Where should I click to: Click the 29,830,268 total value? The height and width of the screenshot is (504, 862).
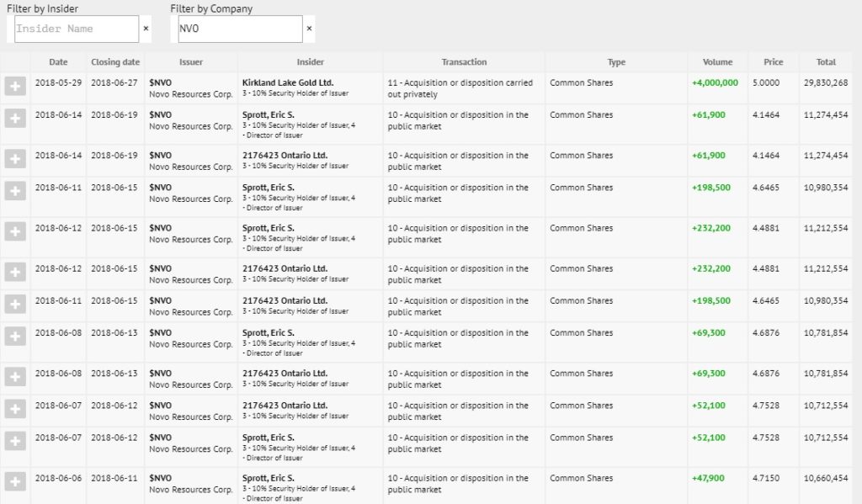point(826,82)
